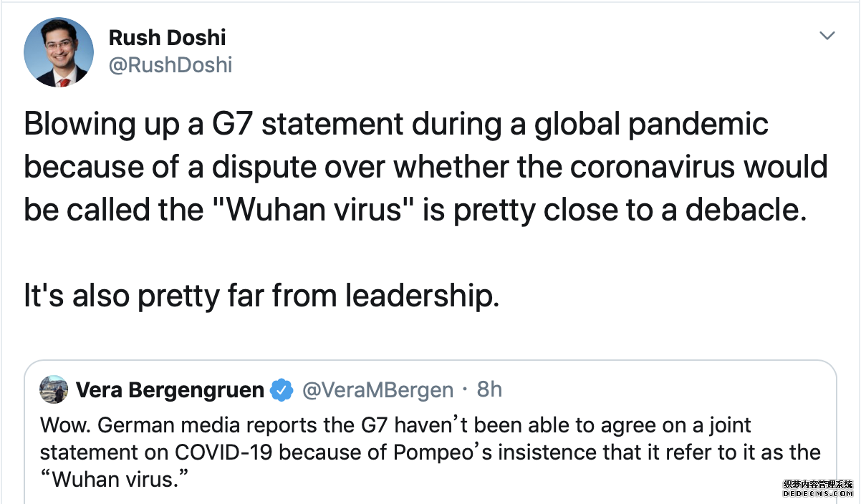861x504 pixels.
Task: Open Rush Doshi's profile photo
Action: 59,52
